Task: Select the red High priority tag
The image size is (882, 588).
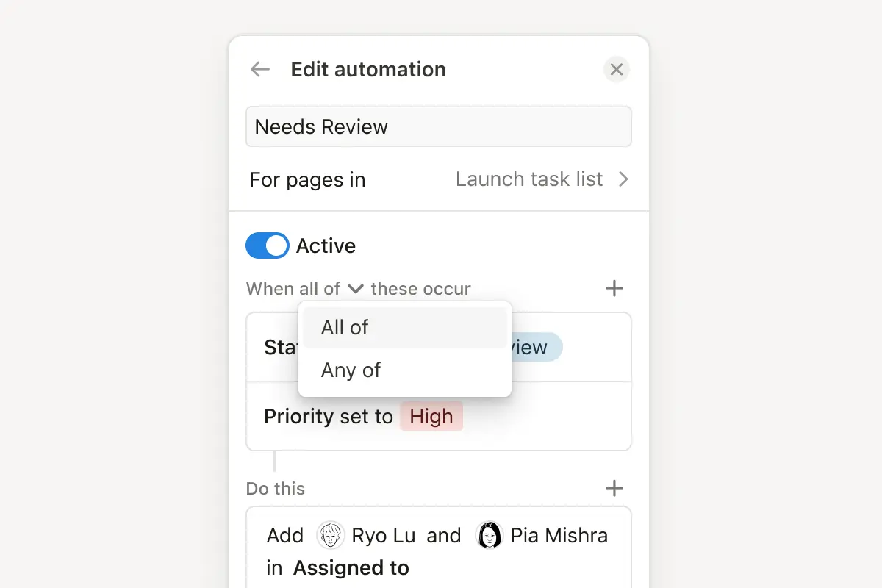Action: [431, 416]
